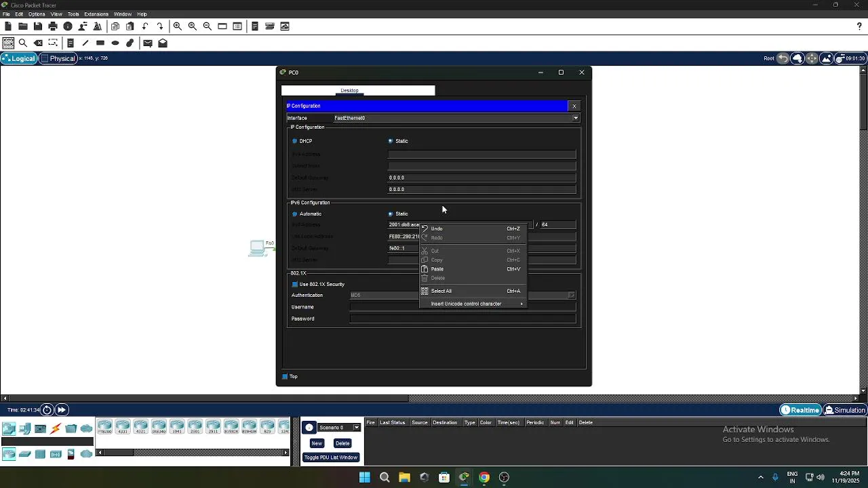This screenshot has width=868, height=488.
Task: Click the New scenario button
Action: pos(317,443)
